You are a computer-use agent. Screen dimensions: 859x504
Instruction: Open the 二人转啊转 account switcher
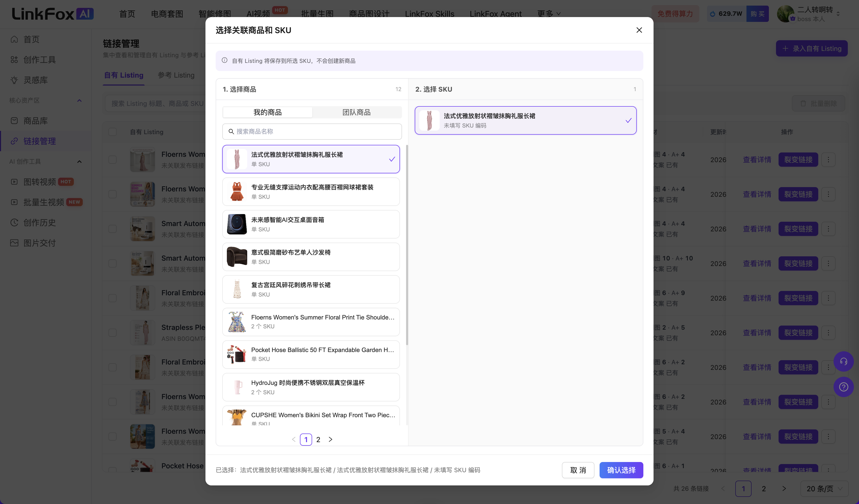click(809, 14)
